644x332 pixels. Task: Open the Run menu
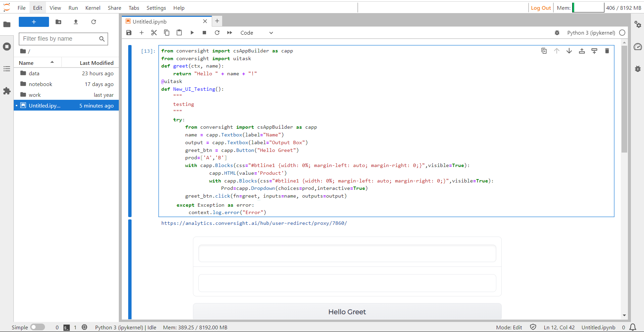(x=73, y=8)
